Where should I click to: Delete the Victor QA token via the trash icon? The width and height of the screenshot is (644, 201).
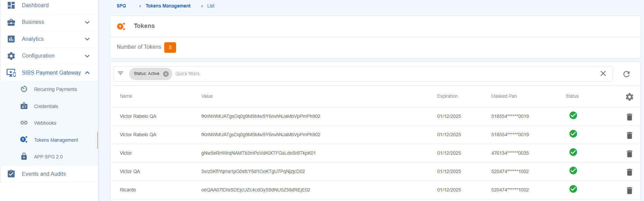click(629, 172)
